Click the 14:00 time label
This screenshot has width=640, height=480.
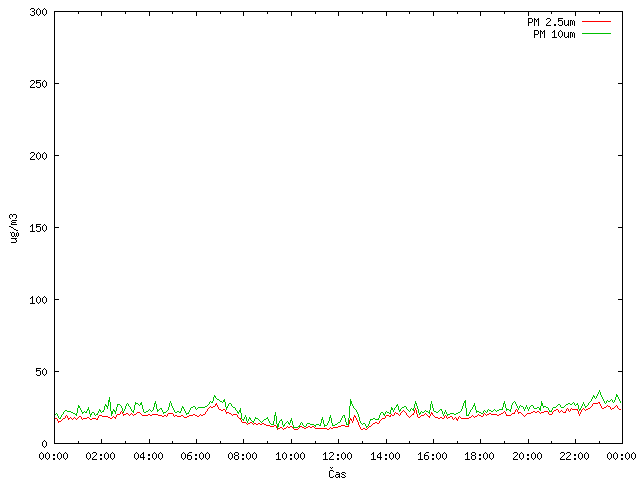click(x=385, y=456)
